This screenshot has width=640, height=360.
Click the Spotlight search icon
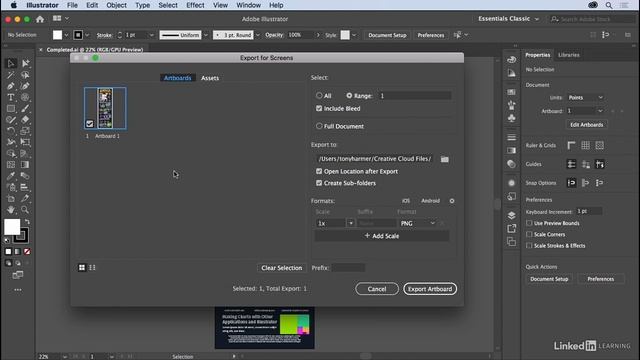pos(609,5)
